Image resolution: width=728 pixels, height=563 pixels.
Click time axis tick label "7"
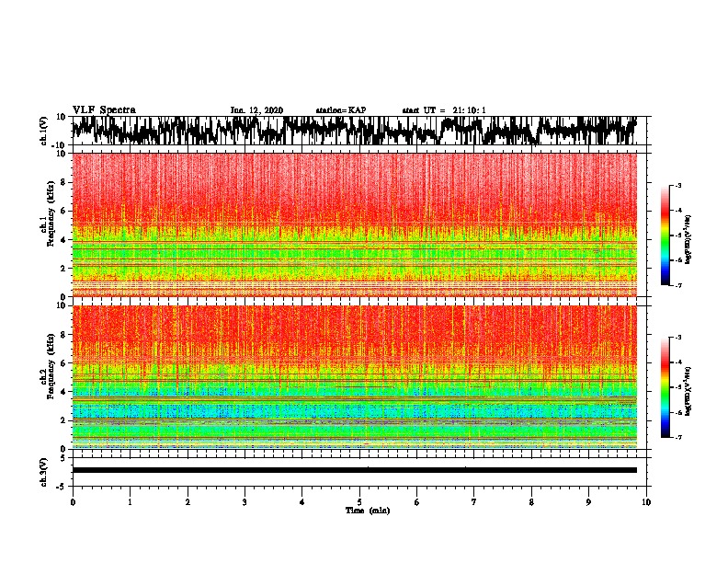point(474,502)
